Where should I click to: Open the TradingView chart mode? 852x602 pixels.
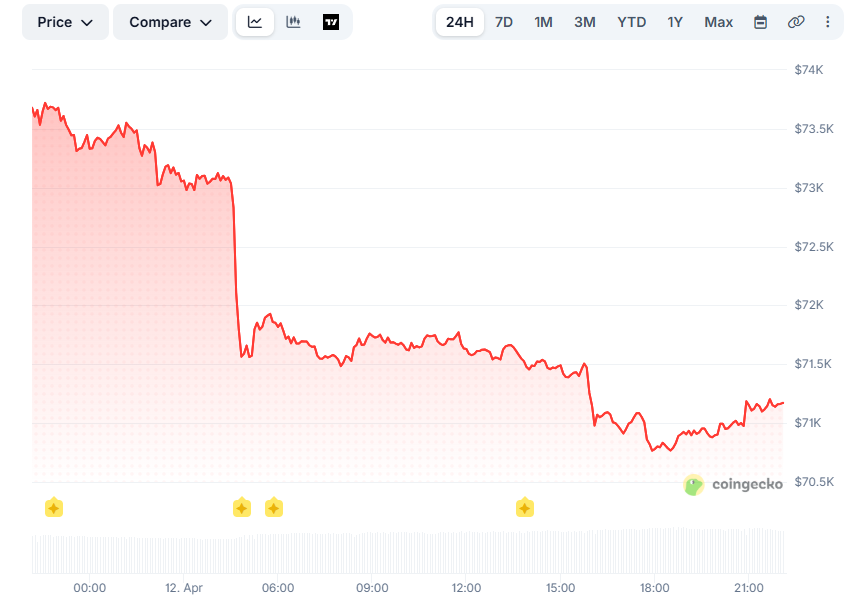click(x=331, y=22)
